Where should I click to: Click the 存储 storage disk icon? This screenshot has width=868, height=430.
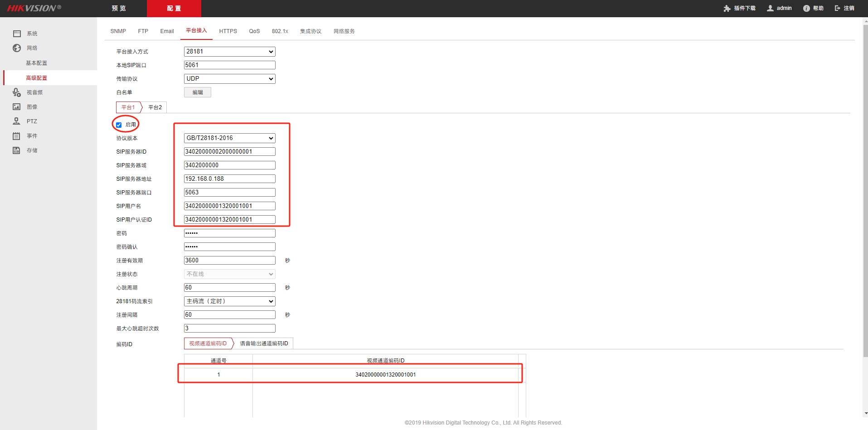pyautogui.click(x=17, y=150)
